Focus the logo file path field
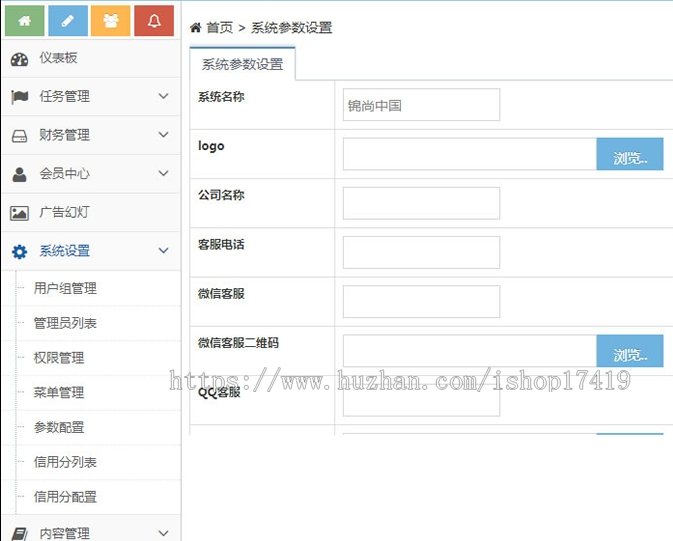This screenshot has width=673, height=541. (x=470, y=154)
